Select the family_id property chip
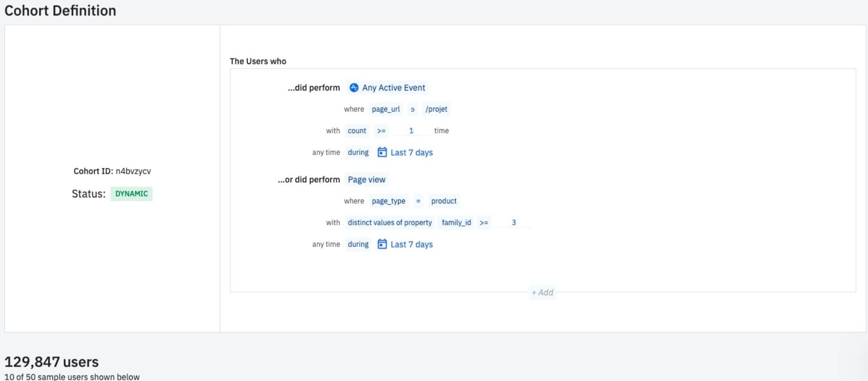Image resolution: width=868 pixels, height=381 pixels. point(456,222)
